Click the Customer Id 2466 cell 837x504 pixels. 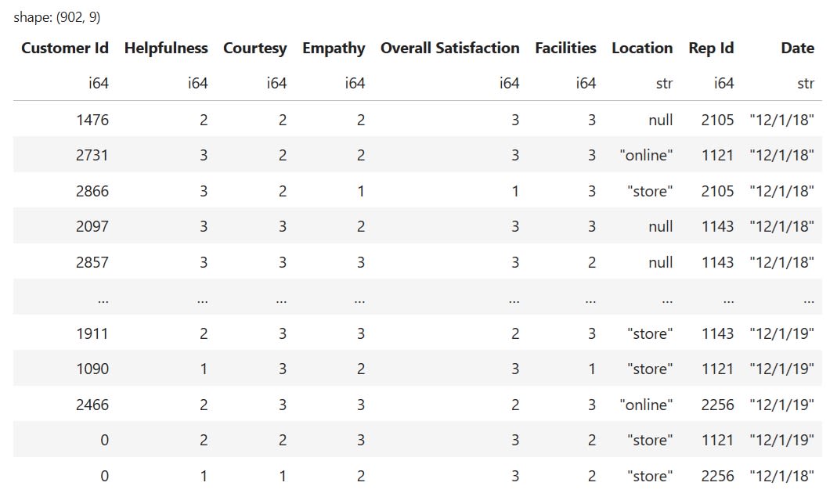click(x=92, y=405)
